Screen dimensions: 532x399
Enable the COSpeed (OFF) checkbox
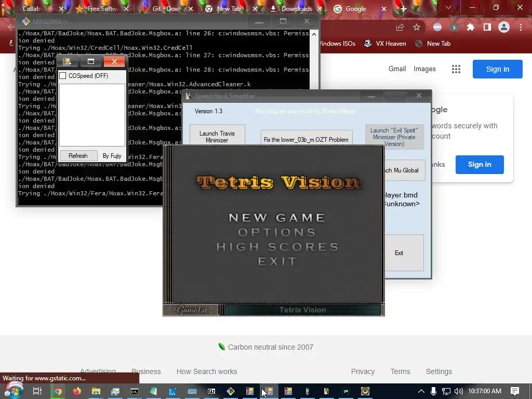[63, 76]
